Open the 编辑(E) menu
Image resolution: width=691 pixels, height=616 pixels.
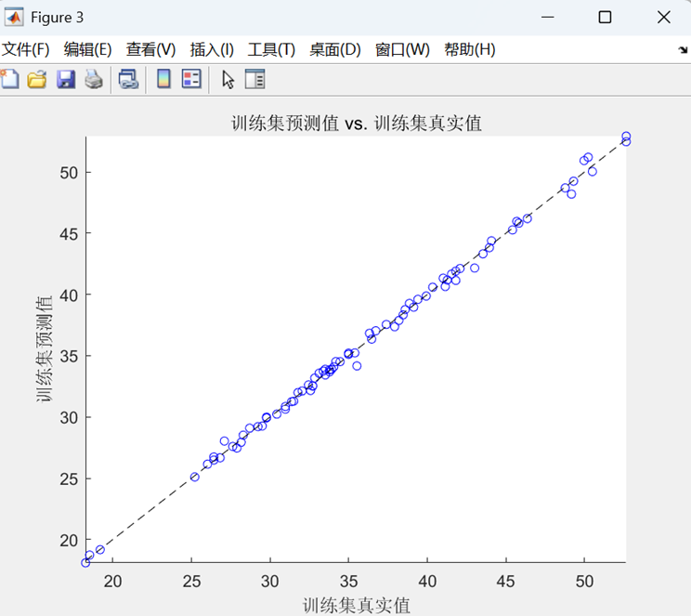[87, 49]
